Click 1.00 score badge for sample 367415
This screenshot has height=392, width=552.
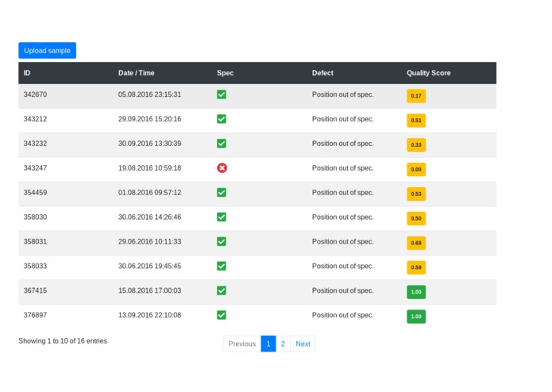(x=416, y=292)
